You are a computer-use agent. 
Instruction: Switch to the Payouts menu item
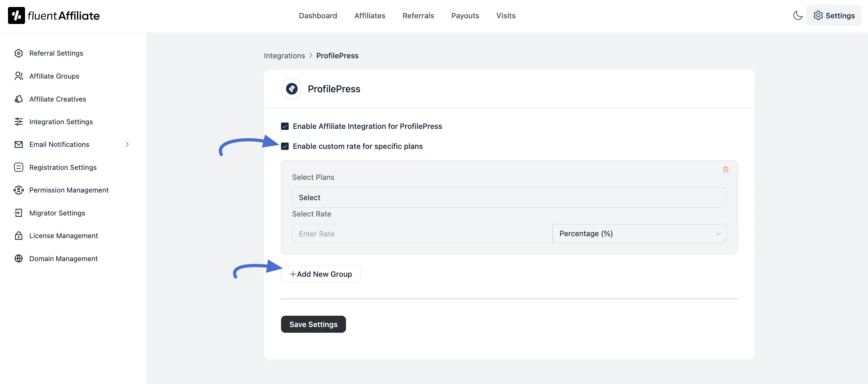pos(465,15)
